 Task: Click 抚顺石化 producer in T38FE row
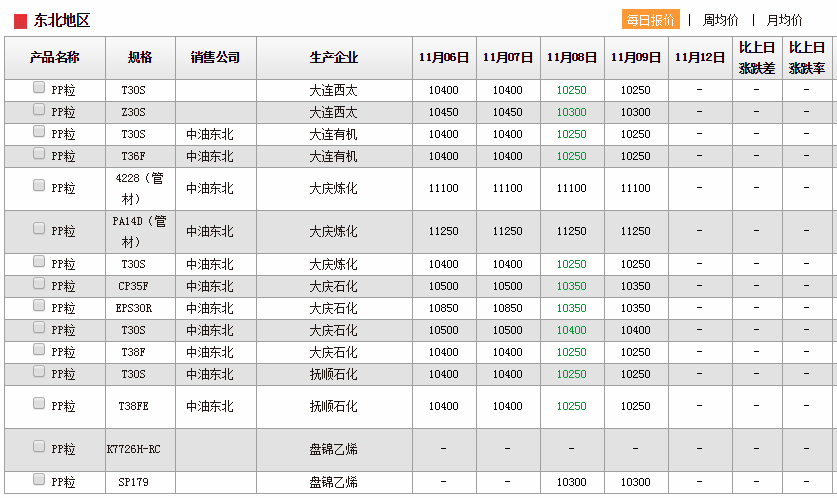coord(334,406)
